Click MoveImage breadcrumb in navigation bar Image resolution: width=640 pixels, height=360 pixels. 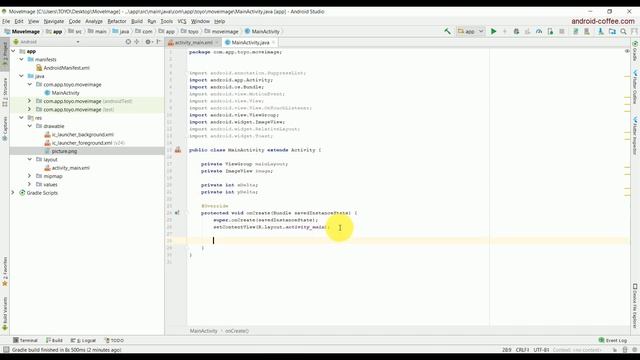pyautogui.click(x=22, y=31)
